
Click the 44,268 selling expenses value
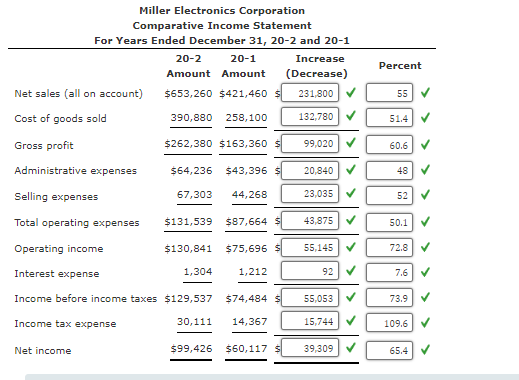pos(250,194)
